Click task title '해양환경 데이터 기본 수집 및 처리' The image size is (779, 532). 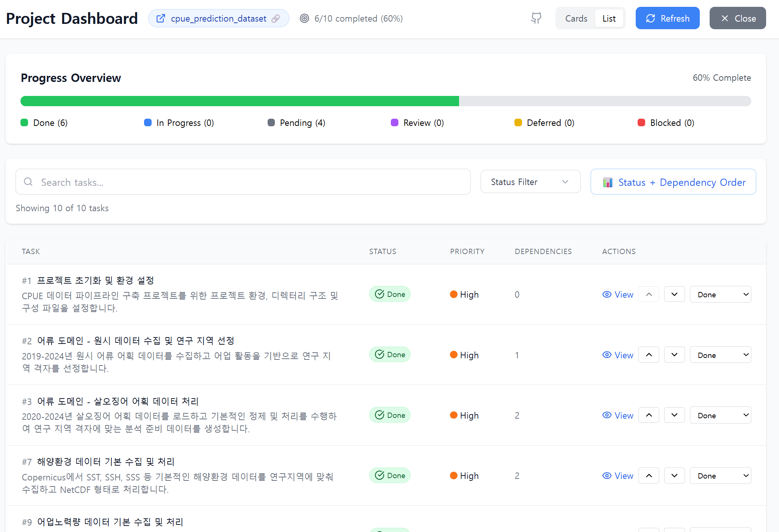(106, 461)
